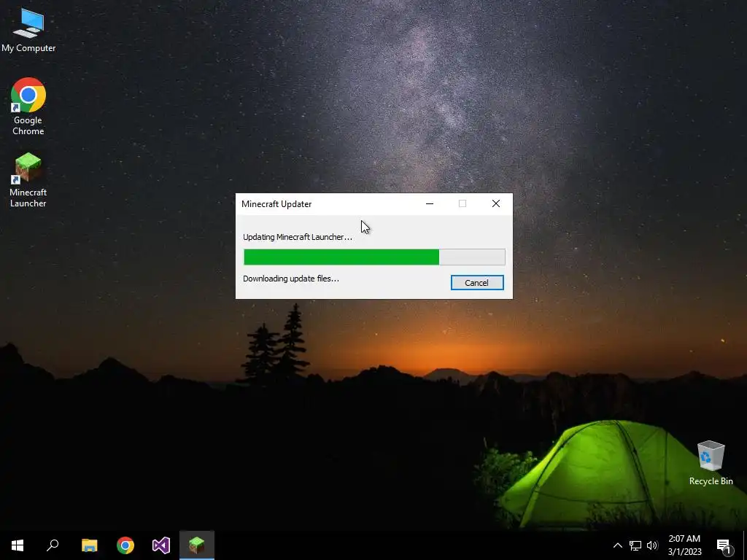Open Visual Studio from the taskbar
This screenshot has width=747, height=560.
point(161,545)
